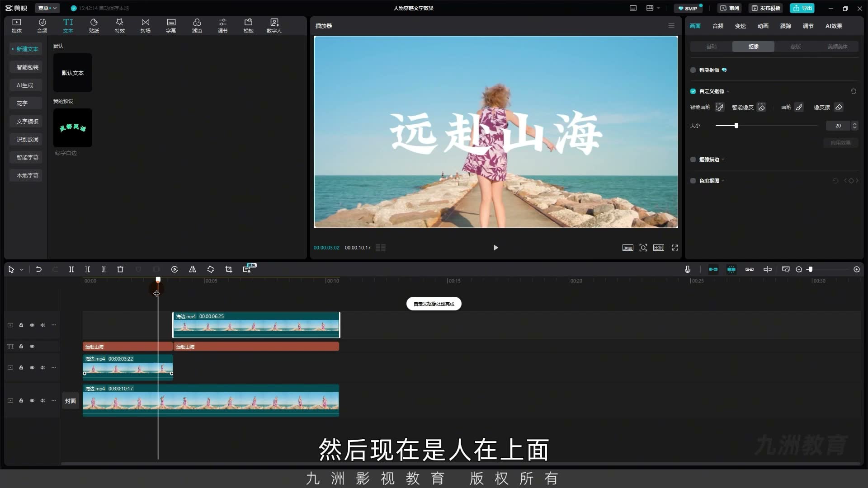Open the 滤镜 filters panel
Screen dimensions: 868x488
click(197, 26)
